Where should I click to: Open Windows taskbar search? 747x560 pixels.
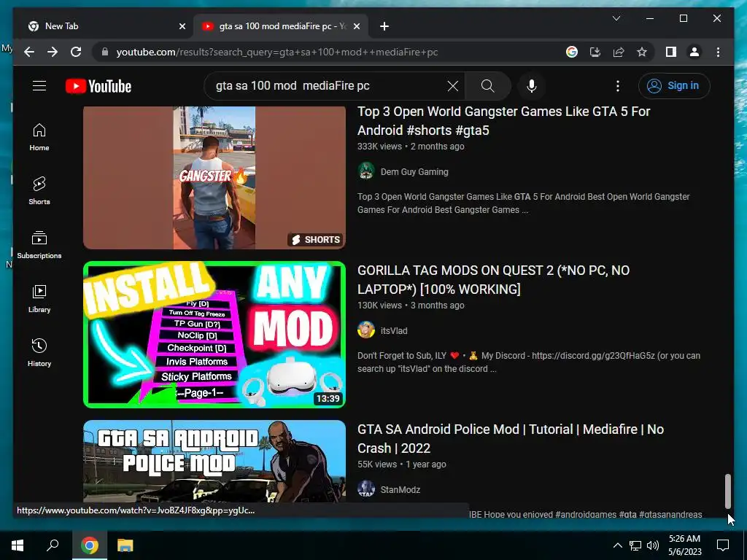tap(53, 545)
